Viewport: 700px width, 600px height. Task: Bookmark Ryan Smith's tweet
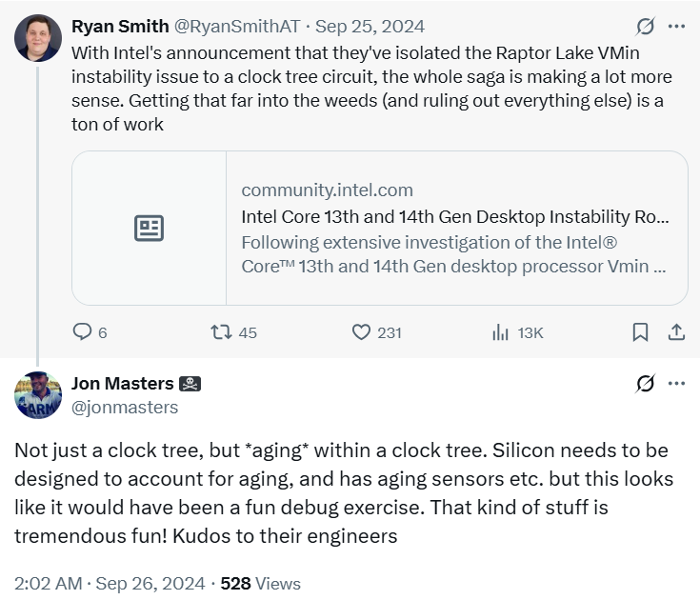[x=641, y=332]
